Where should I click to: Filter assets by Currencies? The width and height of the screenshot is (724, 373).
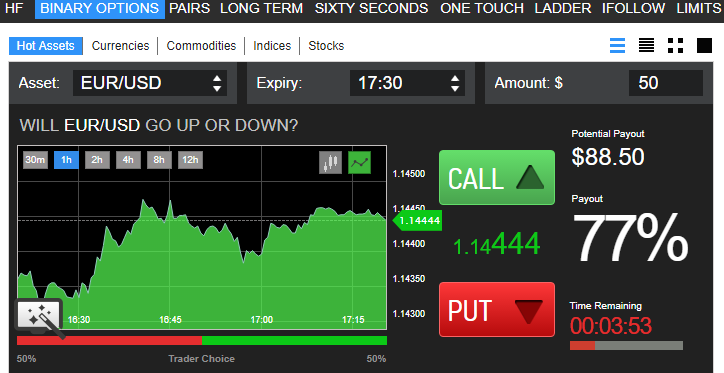[121, 46]
